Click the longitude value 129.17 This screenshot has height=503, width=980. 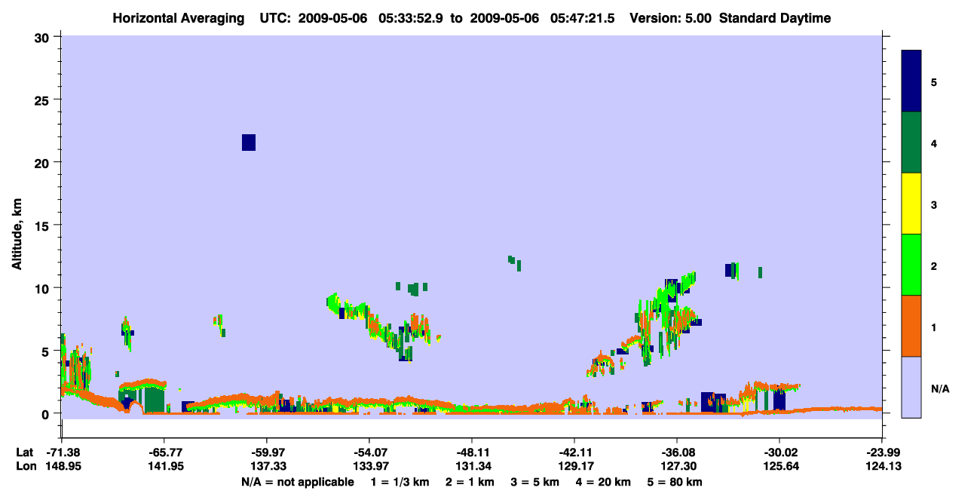click(x=574, y=466)
